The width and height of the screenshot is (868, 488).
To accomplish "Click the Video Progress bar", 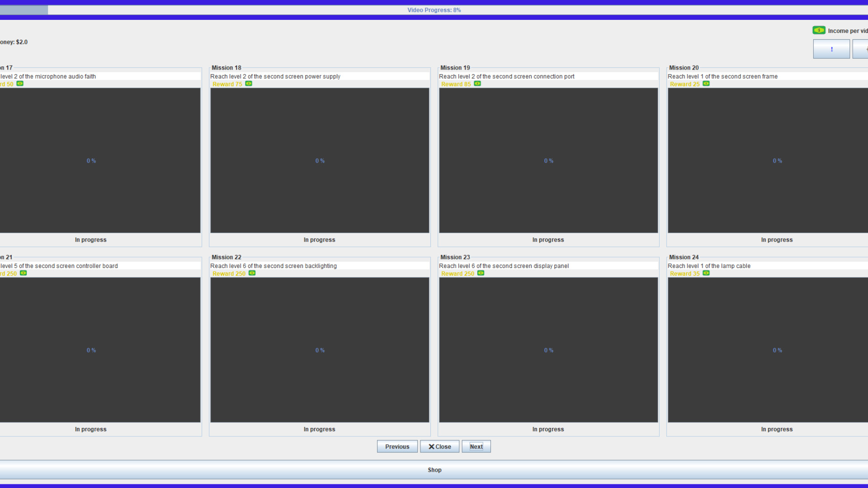I will [x=434, y=10].
